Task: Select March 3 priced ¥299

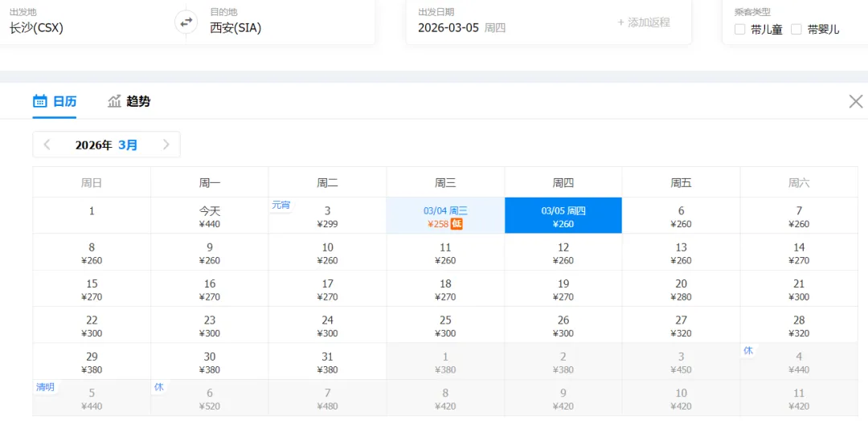Action: coord(328,215)
